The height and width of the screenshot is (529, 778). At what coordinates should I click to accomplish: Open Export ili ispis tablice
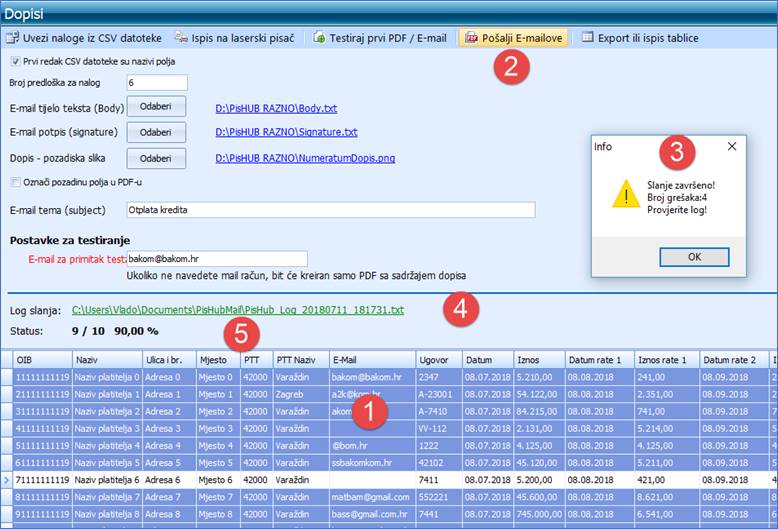(641, 38)
